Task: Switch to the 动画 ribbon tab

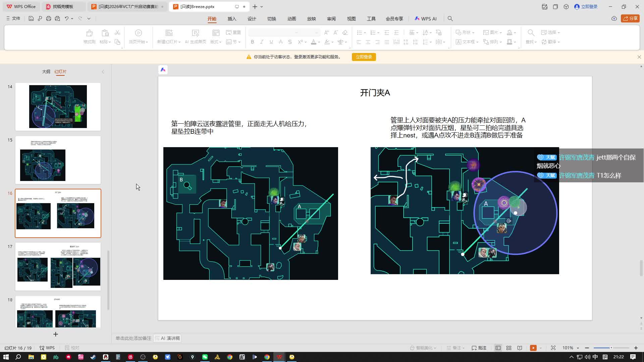Action: (291, 19)
